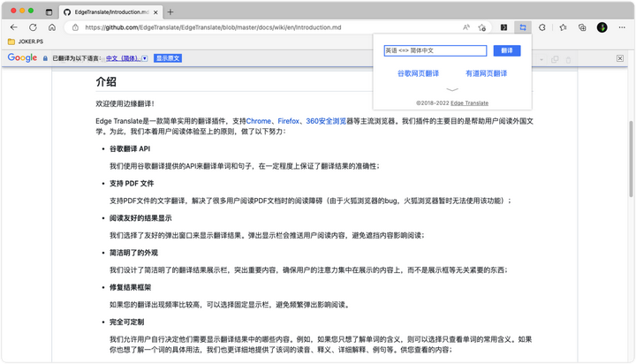
Task: Click the 谷歌网页翻译 link
Action: point(418,73)
